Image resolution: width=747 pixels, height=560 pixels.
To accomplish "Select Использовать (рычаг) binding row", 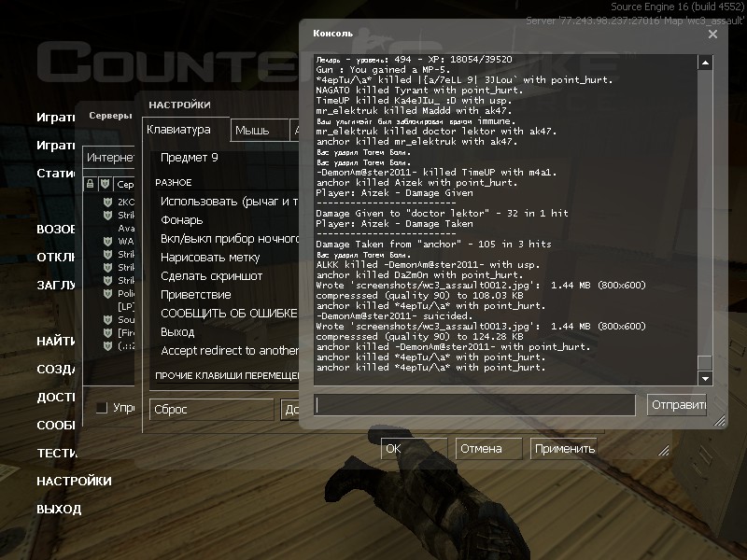I will pos(226,202).
